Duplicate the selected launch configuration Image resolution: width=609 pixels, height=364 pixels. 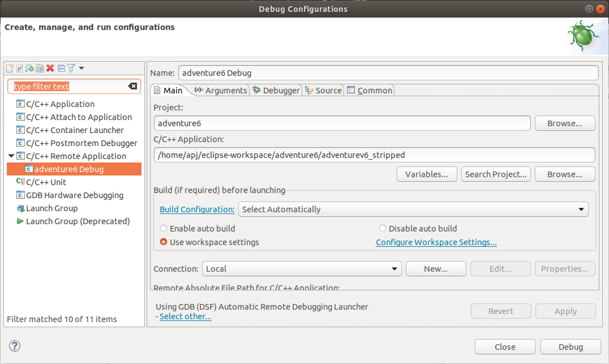(x=40, y=68)
